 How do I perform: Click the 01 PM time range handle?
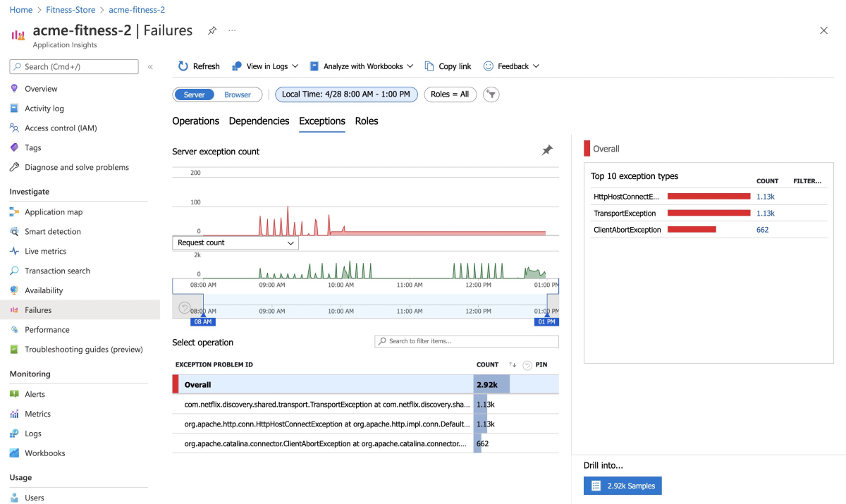tap(546, 321)
